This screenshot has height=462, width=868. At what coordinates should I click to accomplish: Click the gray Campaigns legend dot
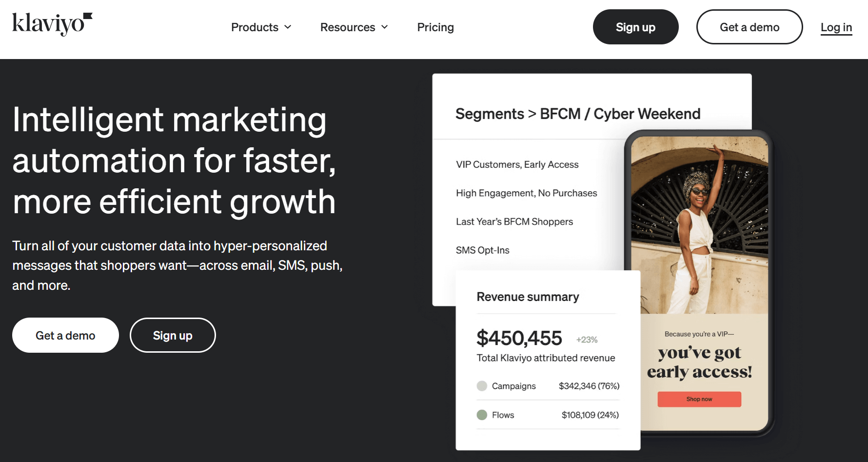point(482,386)
